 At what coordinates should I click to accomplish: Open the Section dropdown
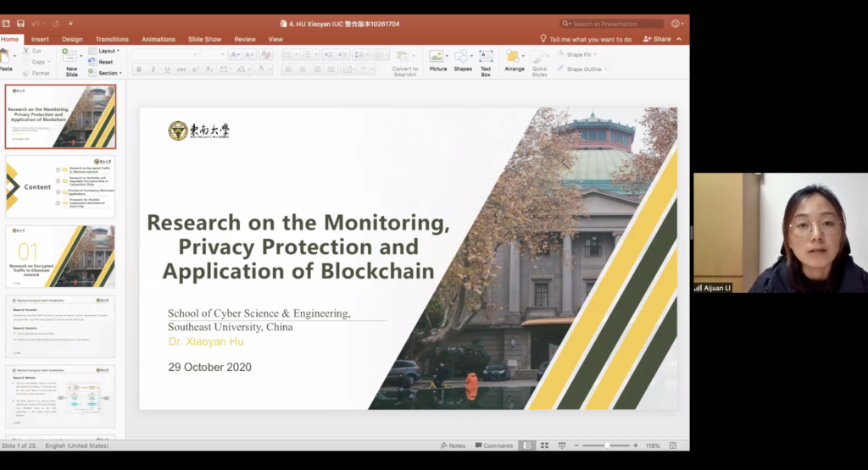[x=107, y=73]
